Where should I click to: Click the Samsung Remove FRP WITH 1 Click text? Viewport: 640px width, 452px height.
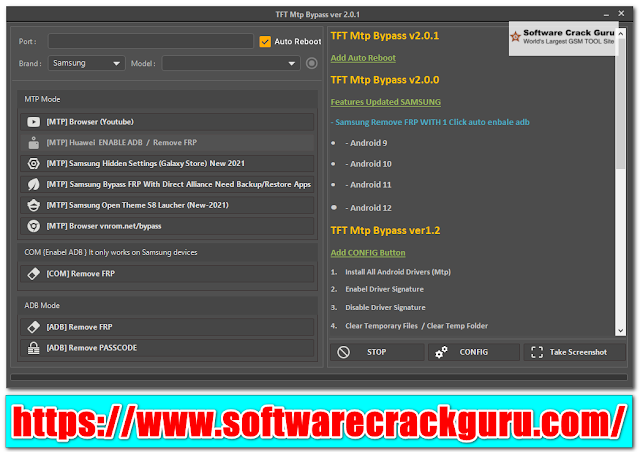[430, 122]
